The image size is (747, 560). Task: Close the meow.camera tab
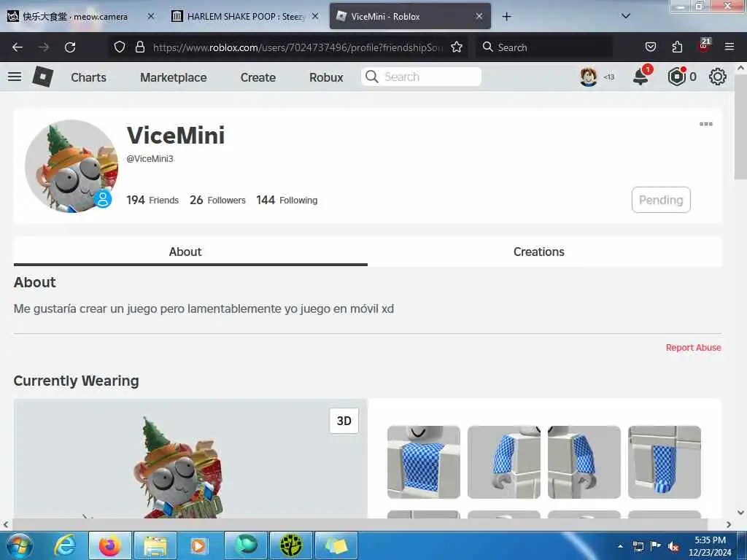150,16
